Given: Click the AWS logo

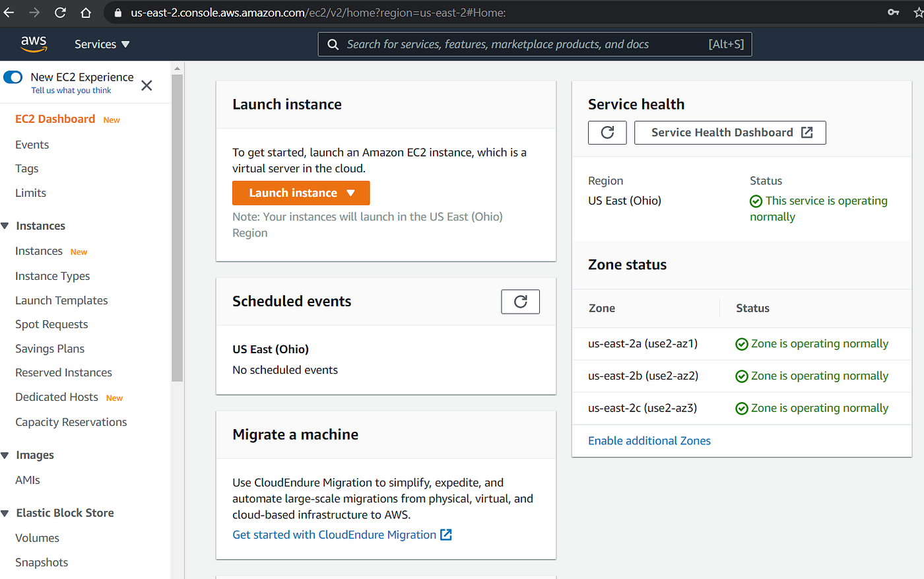Looking at the screenshot, I should coord(34,44).
